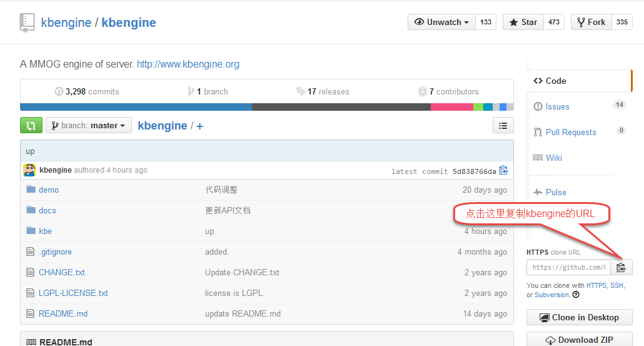Click the repository book icon beside kbengine
The width and height of the screenshot is (644, 346).
coord(27,23)
